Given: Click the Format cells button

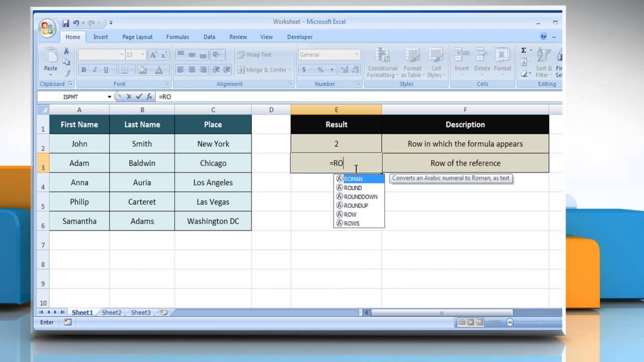Looking at the screenshot, I should click(502, 60).
